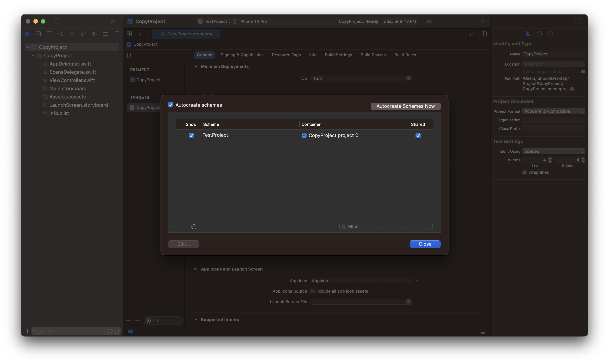The height and width of the screenshot is (364, 609).
Task: Open the scheme actions ellipsis menu
Action: pyautogui.click(x=194, y=227)
